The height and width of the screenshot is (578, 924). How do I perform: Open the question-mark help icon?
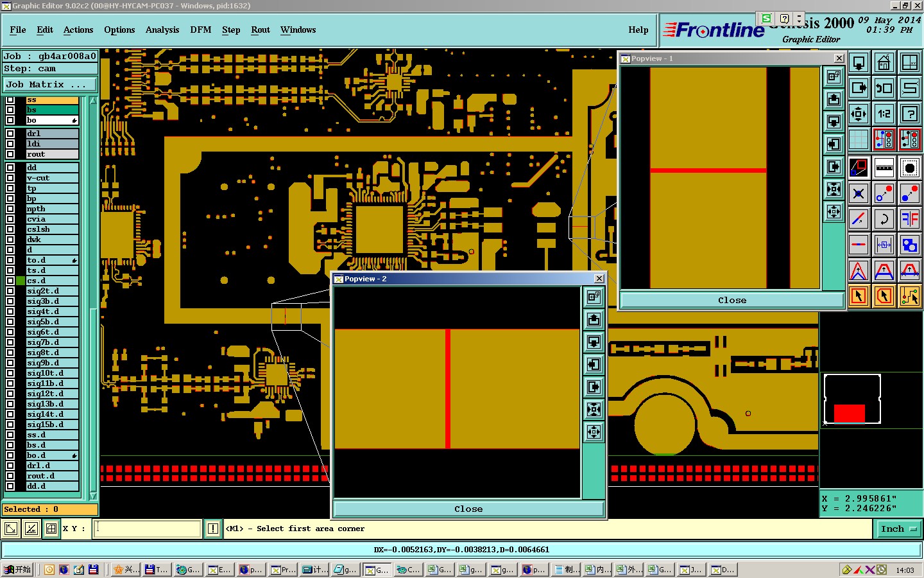[910, 114]
